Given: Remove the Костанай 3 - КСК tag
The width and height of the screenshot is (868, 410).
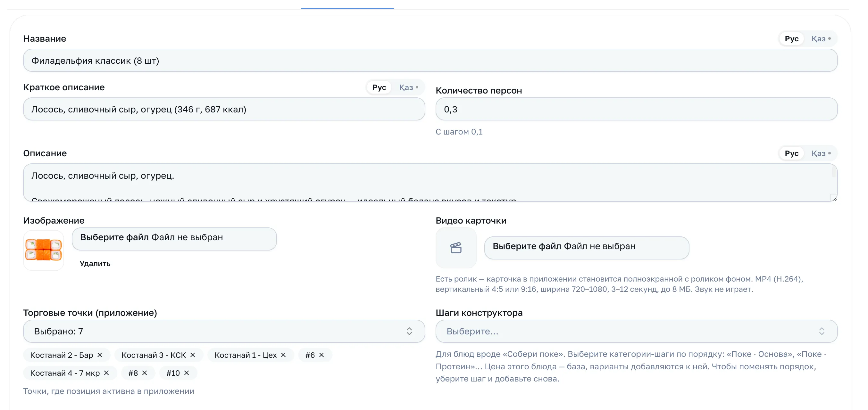Looking at the screenshot, I should click(193, 355).
